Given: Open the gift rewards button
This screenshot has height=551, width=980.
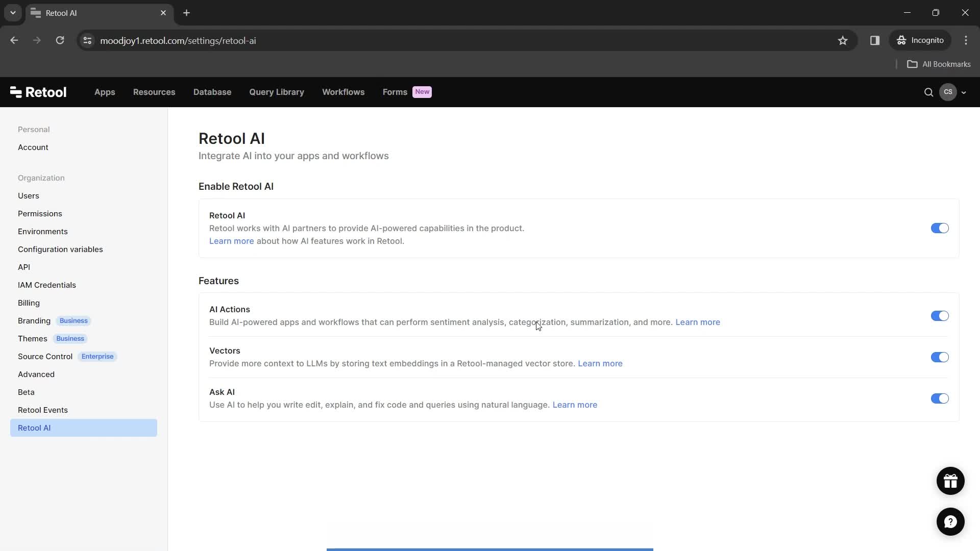Looking at the screenshot, I should point(950,481).
